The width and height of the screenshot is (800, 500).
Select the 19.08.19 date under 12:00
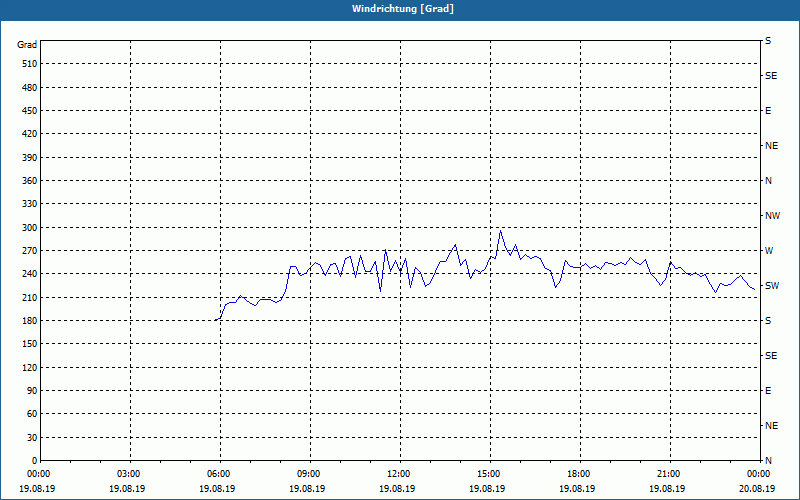397,489
